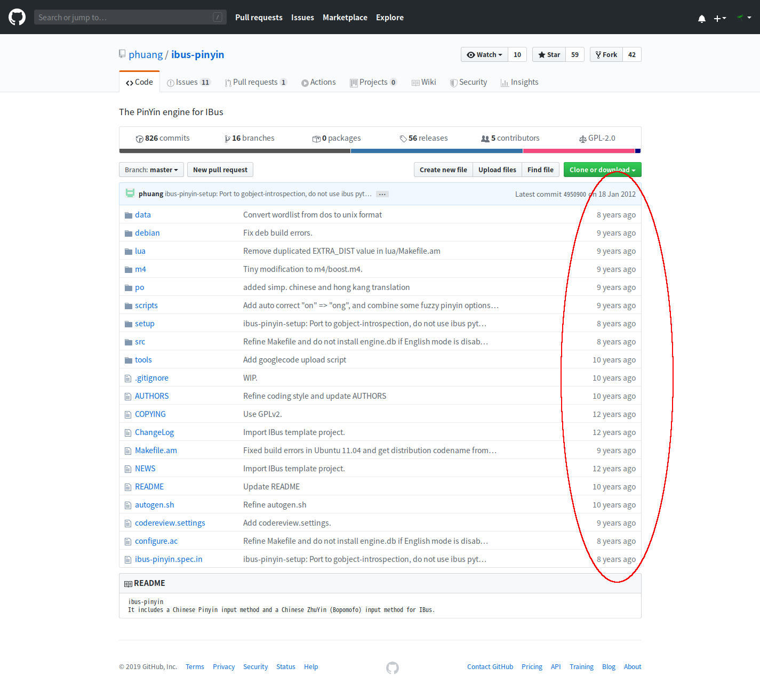
Task: Click the Search or jump to field
Action: click(x=130, y=17)
